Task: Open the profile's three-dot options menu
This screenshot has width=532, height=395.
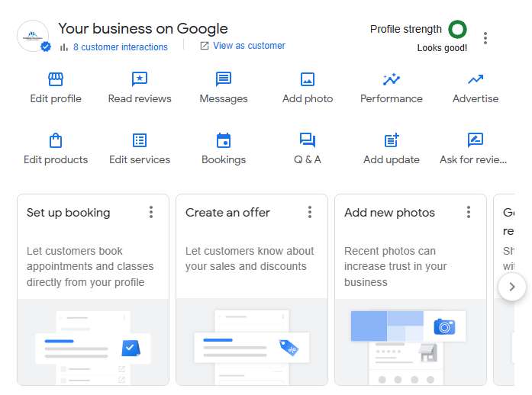Action: [485, 38]
